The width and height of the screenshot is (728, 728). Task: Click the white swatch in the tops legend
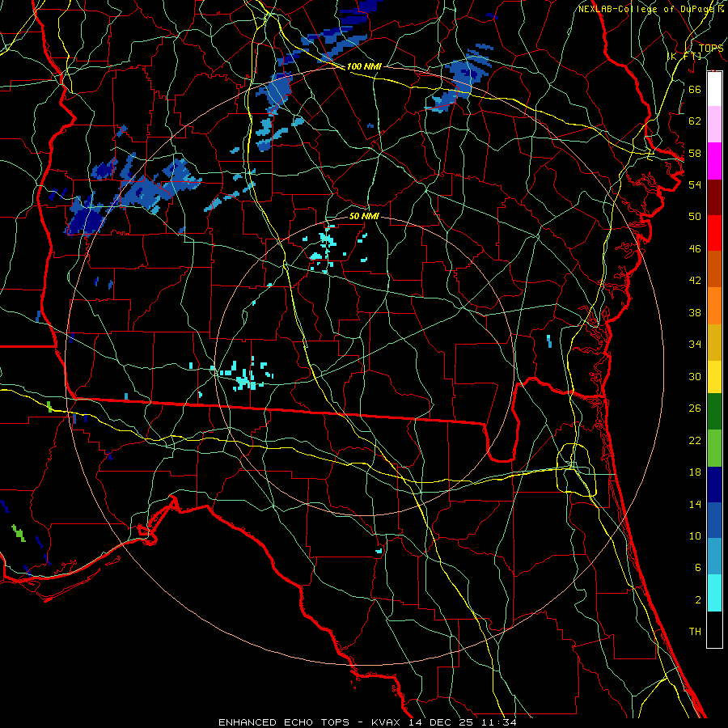714,89
